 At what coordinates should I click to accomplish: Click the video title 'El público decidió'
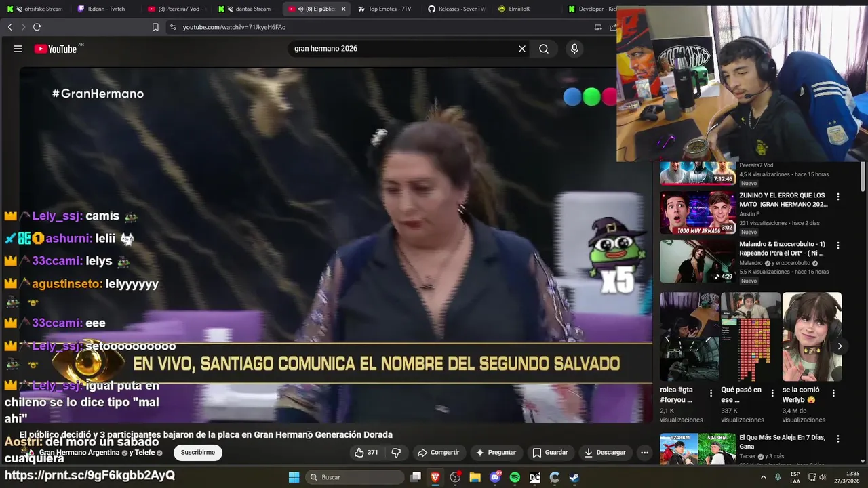[x=206, y=435]
